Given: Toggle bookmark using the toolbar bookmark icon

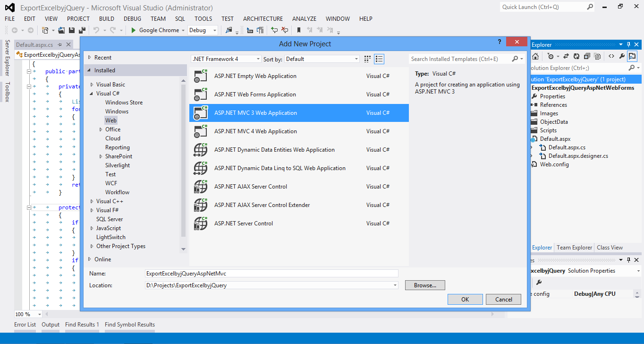Looking at the screenshot, I should pyautogui.click(x=299, y=30).
